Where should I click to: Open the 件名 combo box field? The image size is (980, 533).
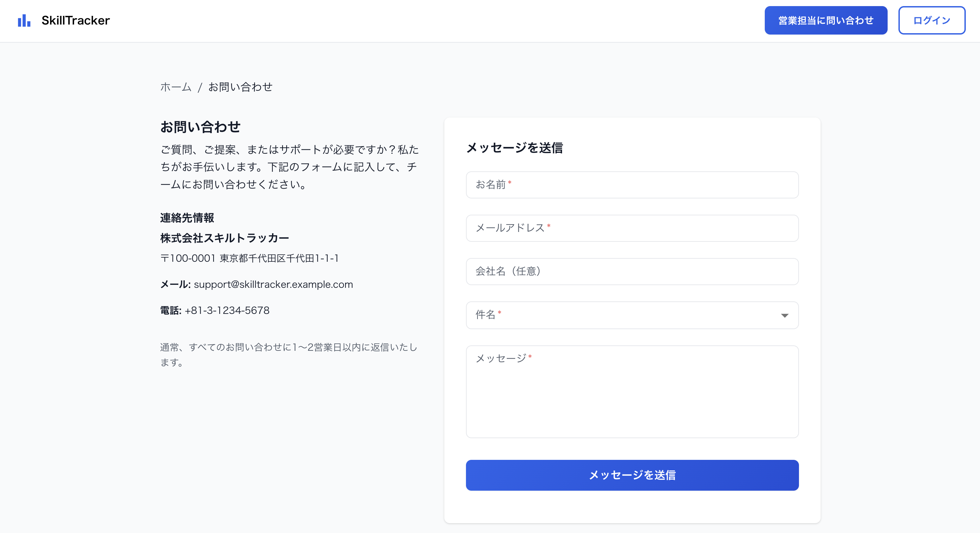pyautogui.click(x=631, y=315)
